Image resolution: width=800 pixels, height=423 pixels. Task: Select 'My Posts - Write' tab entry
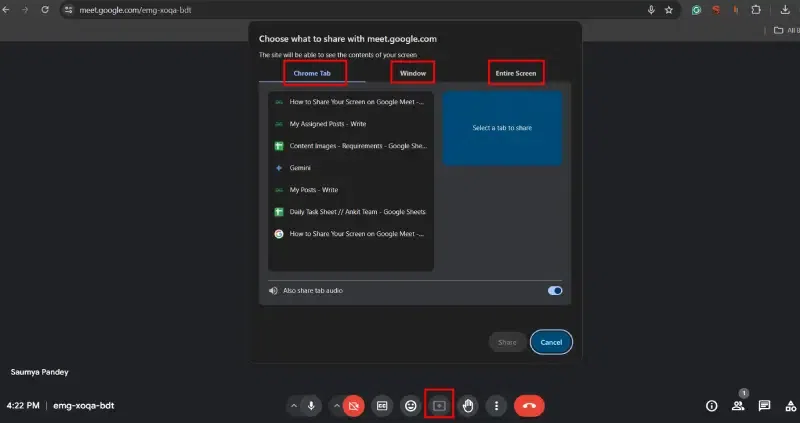pyautogui.click(x=351, y=189)
